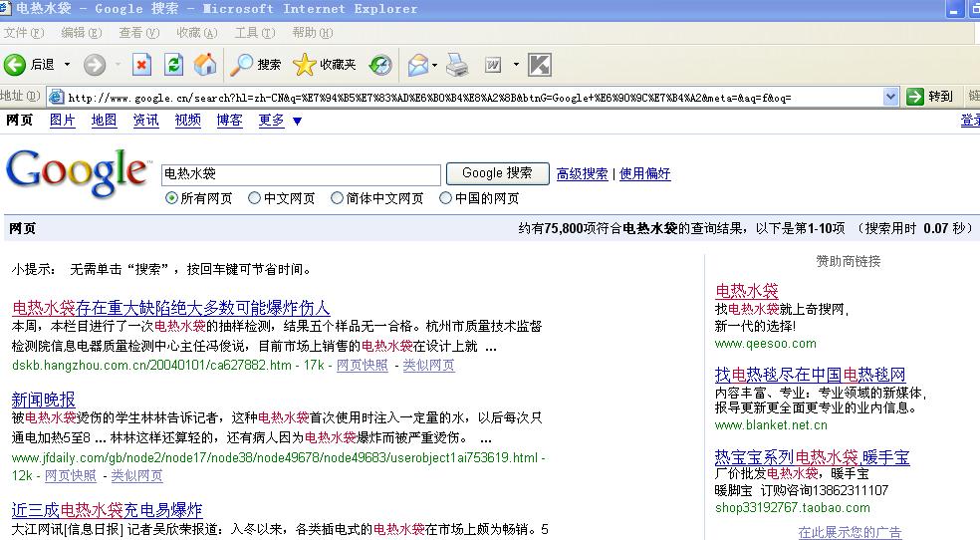Switch to the 视频 tab
This screenshot has width=980, height=540.
pyautogui.click(x=187, y=120)
